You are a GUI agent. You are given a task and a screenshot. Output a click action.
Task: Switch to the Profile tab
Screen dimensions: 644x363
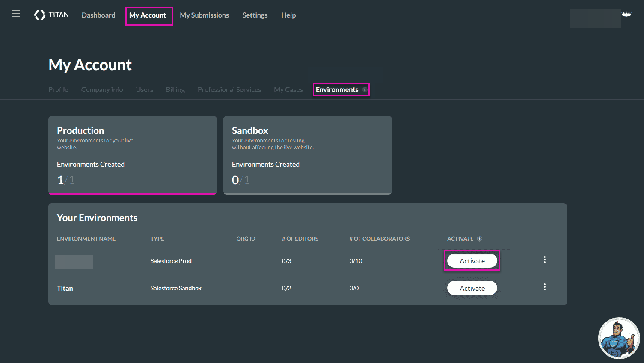point(58,89)
